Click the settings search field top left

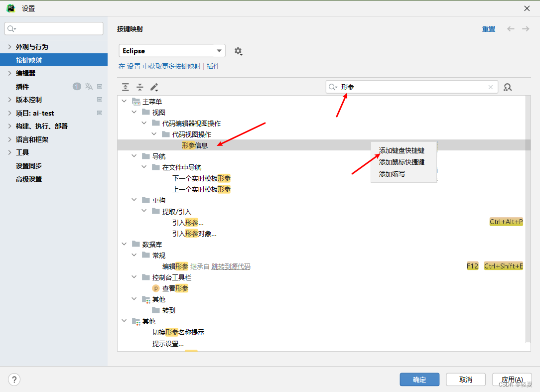[53, 29]
